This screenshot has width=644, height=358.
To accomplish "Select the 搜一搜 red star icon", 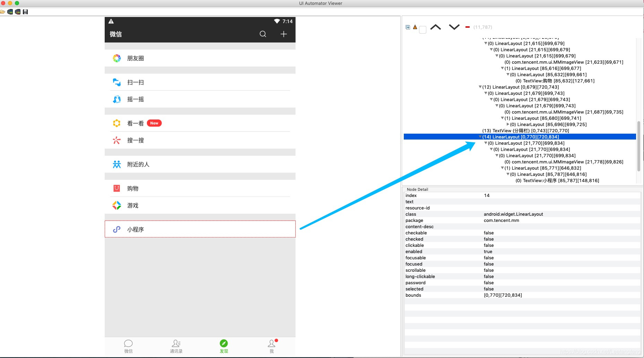I will pos(117,140).
